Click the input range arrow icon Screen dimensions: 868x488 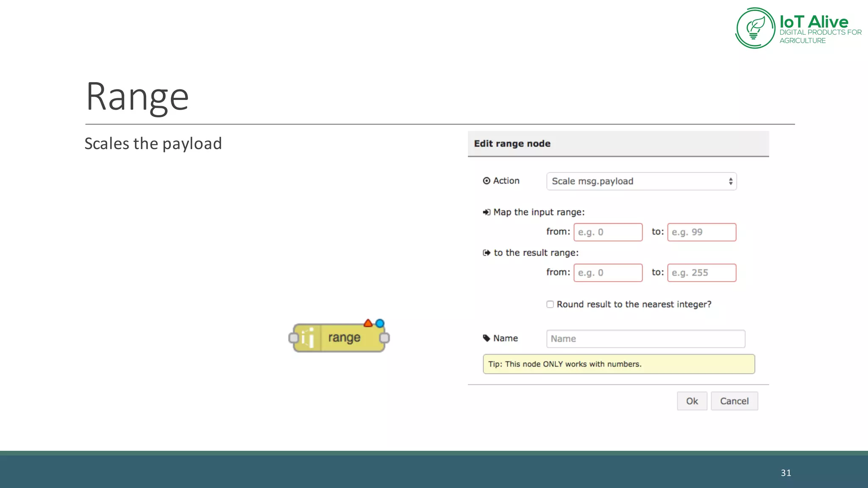pyautogui.click(x=487, y=212)
